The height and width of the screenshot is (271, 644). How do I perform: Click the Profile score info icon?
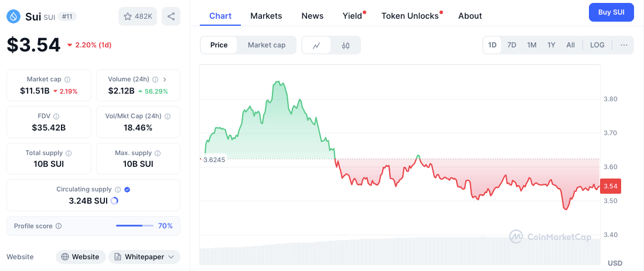click(x=59, y=226)
